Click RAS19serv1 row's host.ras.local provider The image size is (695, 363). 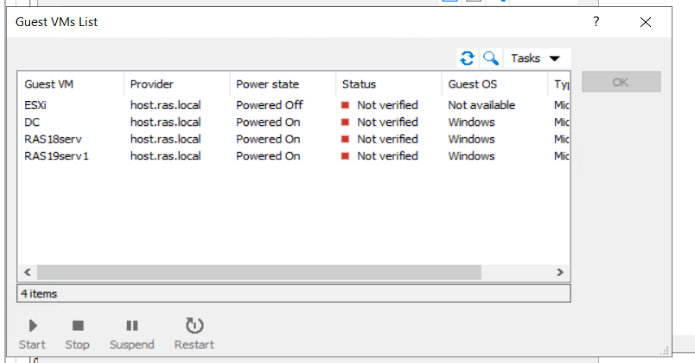pyautogui.click(x=165, y=156)
